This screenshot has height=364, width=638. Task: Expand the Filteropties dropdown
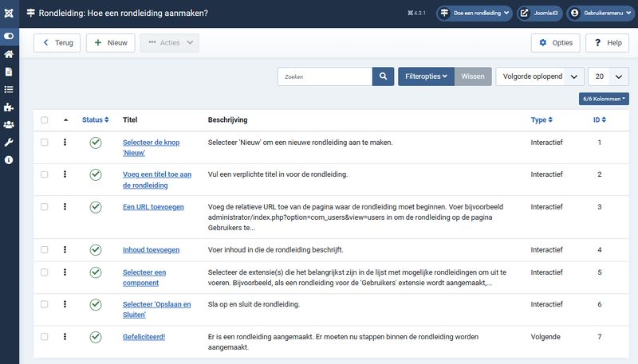(x=426, y=76)
